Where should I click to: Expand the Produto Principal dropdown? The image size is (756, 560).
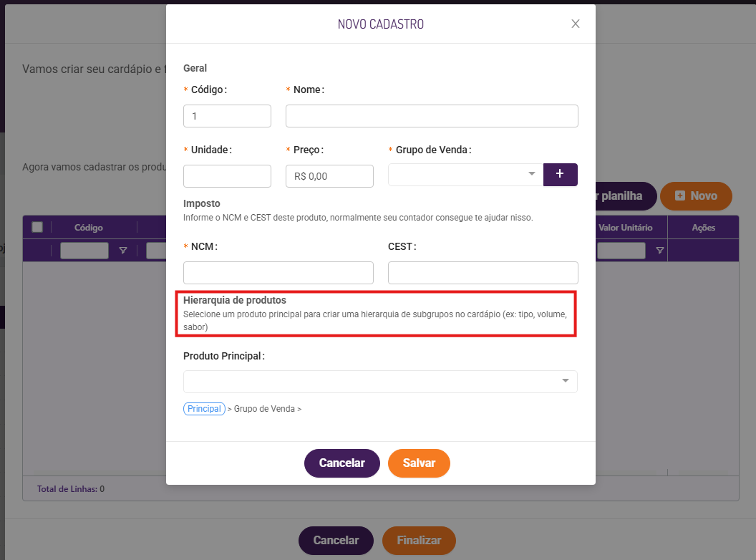[380, 382]
